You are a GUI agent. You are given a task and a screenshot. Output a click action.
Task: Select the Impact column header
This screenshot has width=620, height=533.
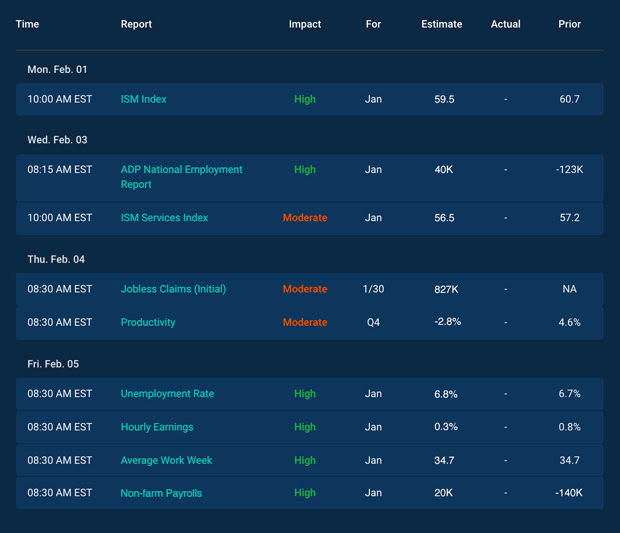[305, 24]
